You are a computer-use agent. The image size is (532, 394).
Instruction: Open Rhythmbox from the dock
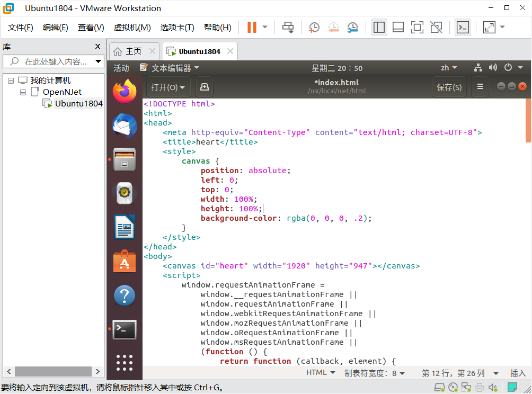pos(125,193)
